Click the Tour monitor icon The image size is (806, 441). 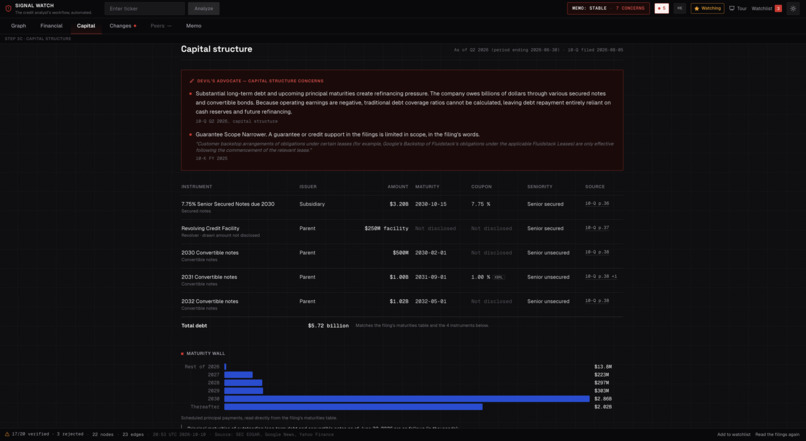click(731, 8)
